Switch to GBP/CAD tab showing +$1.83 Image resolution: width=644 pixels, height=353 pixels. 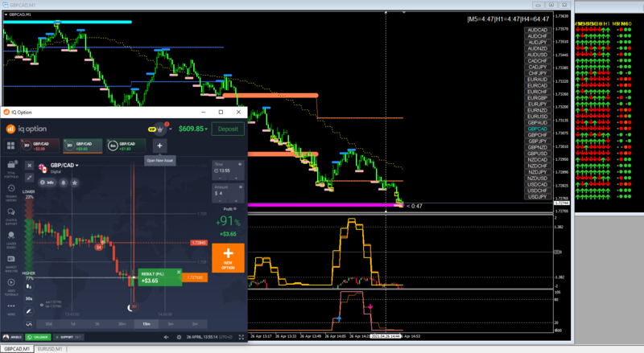[x=126, y=146]
